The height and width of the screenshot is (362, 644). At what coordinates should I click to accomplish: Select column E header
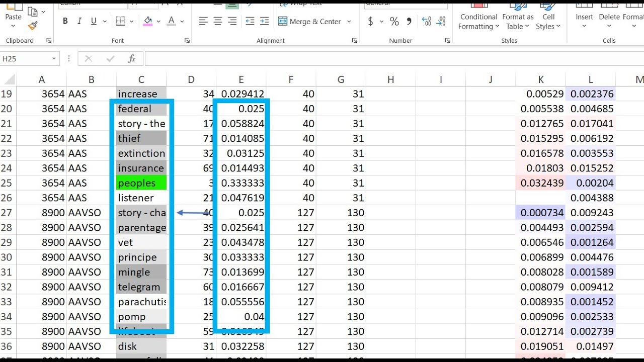tap(241, 79)
